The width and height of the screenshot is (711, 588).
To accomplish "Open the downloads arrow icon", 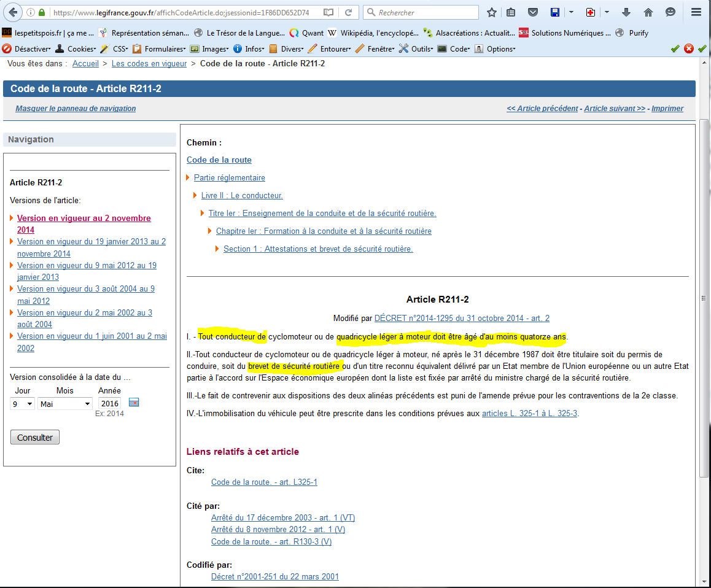I will pos(626,12).
